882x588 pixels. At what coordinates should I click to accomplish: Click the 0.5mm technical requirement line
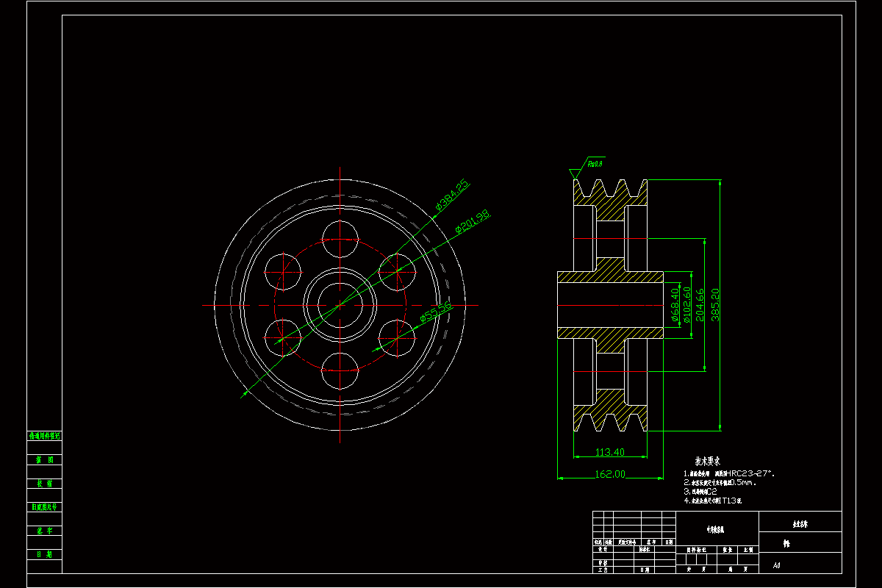[x=720, y=483]
